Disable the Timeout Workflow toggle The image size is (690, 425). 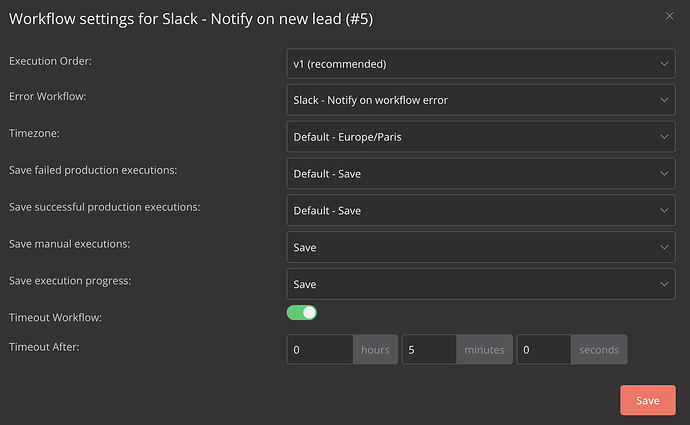(x=302, y=313)
